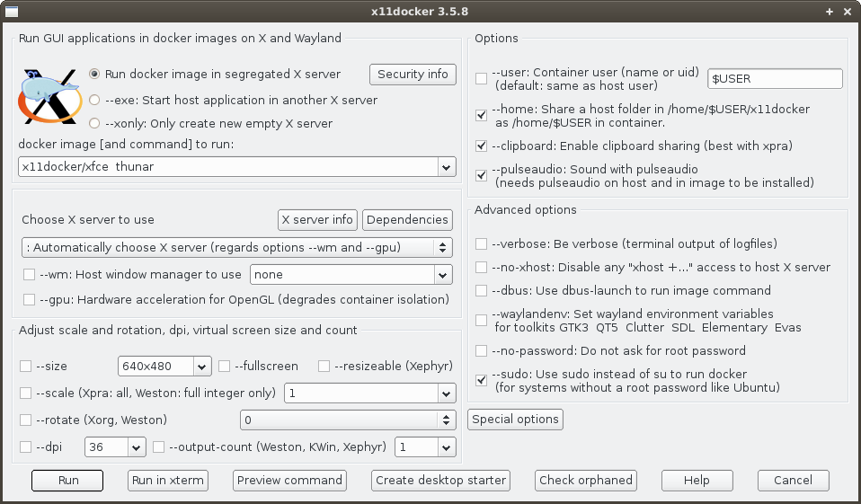Enable --no-password option

click(x=482, y=350)
